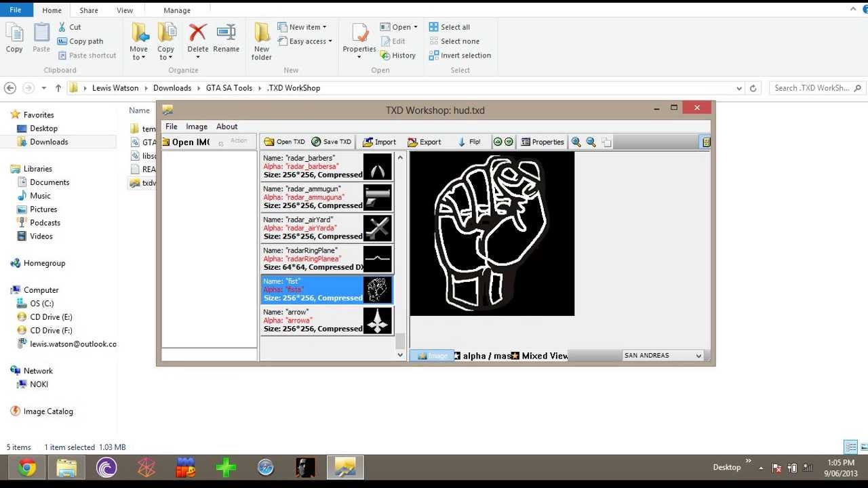Launch Google Chrome from the taskbar
868x488 pixels.
pyautogui.click(x=26, y=467)
